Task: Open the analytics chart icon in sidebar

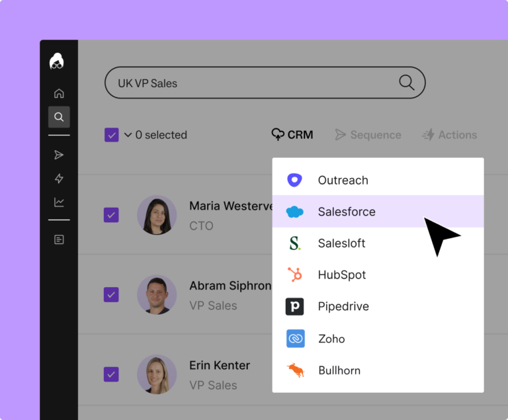Action: click(59, 202)
